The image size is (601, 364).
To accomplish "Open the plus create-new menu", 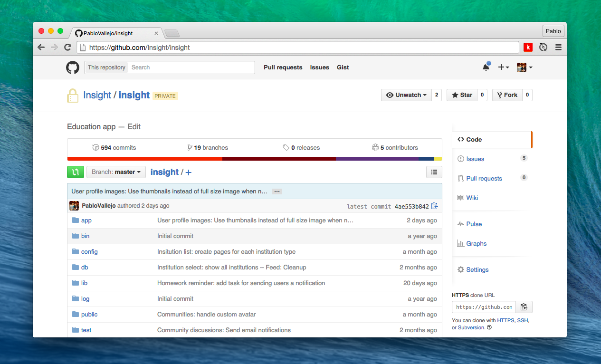I will tap(504, 67).
